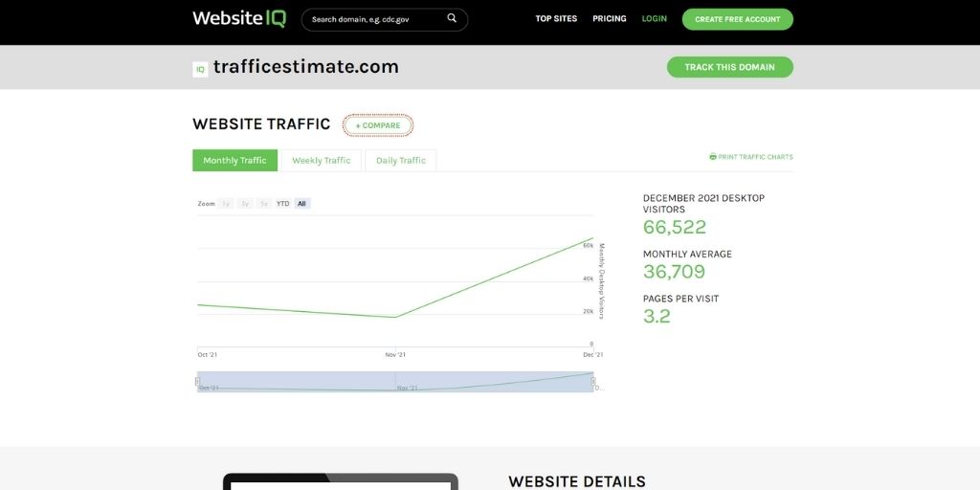Click the 3.2 pages per visit value
Screen dimensions: 980x490
(x=657, y=316)
